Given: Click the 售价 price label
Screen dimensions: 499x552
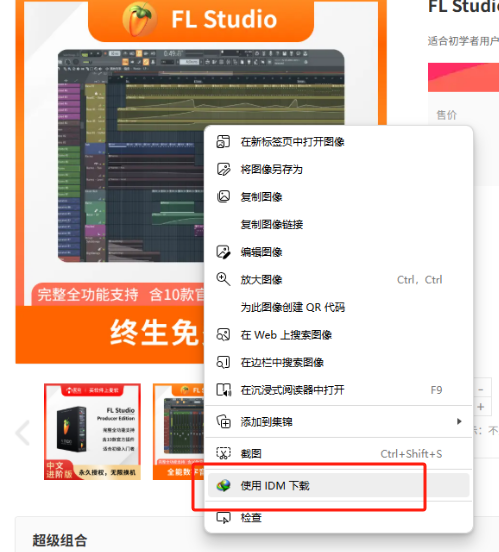Looking at the screenshot, I should (447, 115).
